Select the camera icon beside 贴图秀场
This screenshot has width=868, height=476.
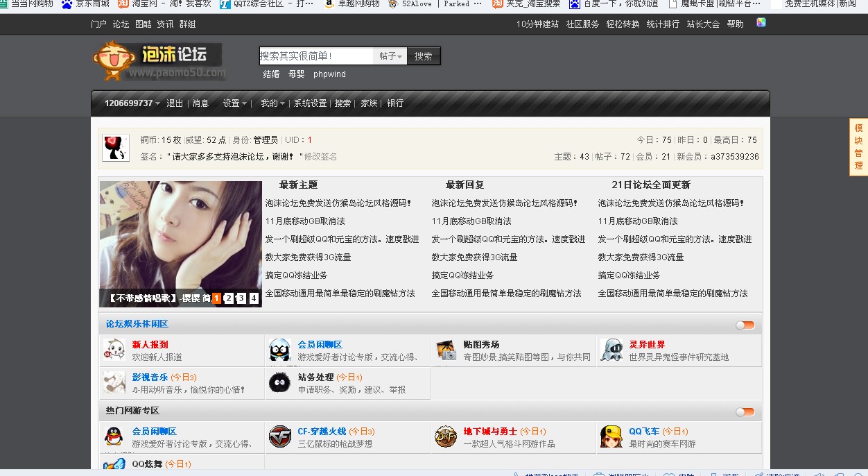[446, 348]
